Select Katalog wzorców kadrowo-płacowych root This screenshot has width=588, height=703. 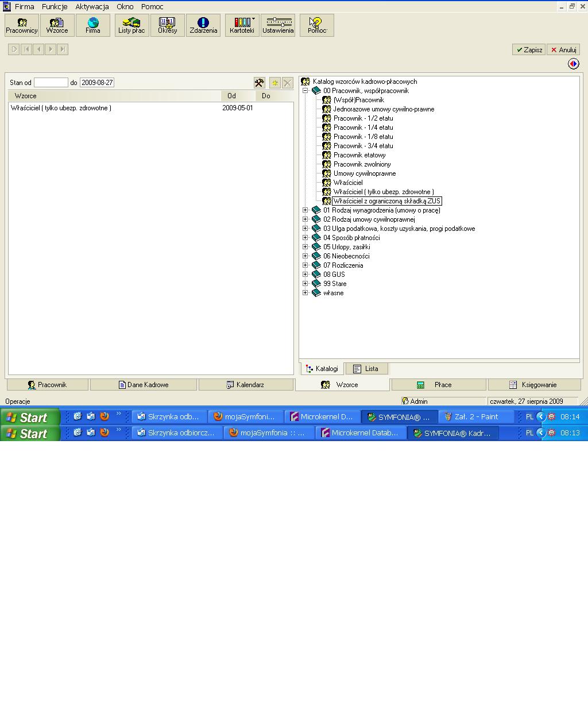pyautogui.click(x=365, y=82)
